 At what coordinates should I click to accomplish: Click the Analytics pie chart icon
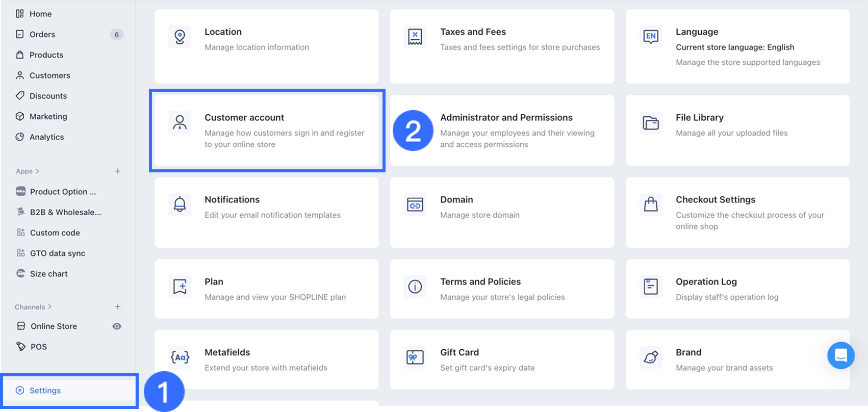(20, 137)
